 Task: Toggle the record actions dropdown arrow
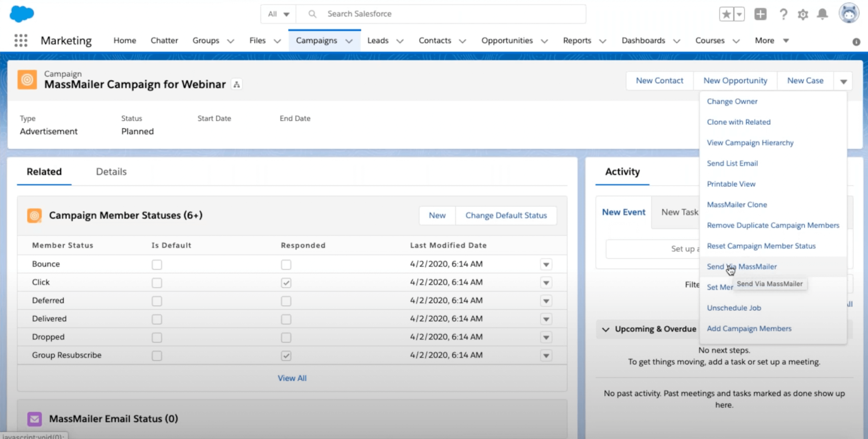pos(843,81)
